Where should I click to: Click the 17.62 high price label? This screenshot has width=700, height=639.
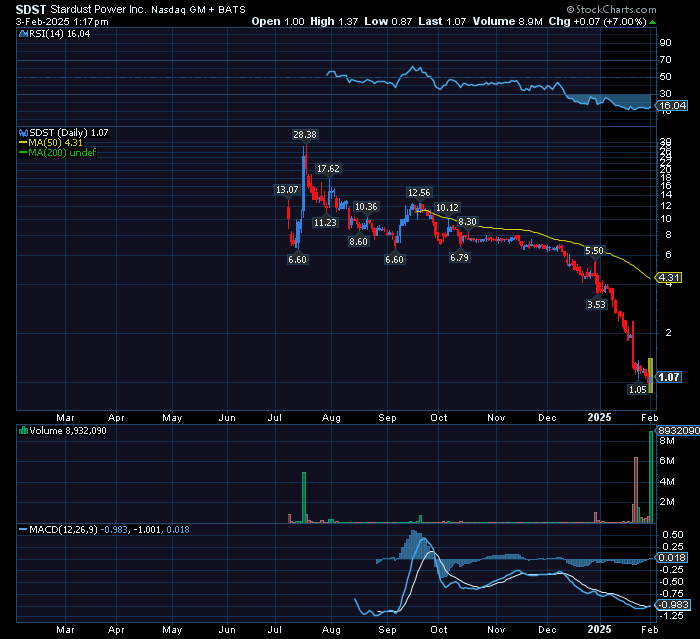pyautogui.click(x=328, y=168)
